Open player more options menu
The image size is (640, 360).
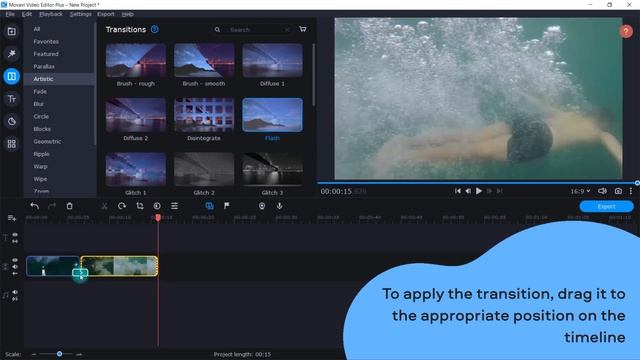(x=631, y=191)
